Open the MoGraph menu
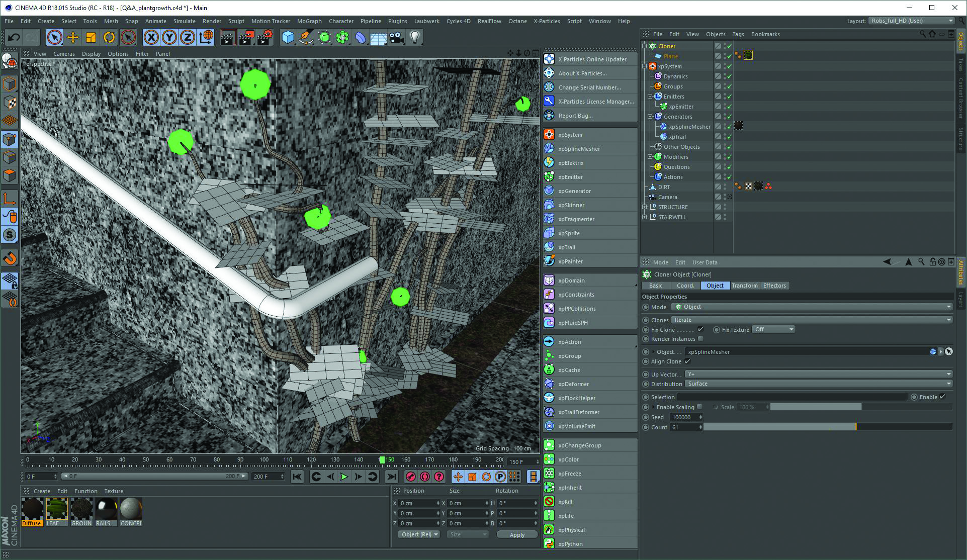 309,21
